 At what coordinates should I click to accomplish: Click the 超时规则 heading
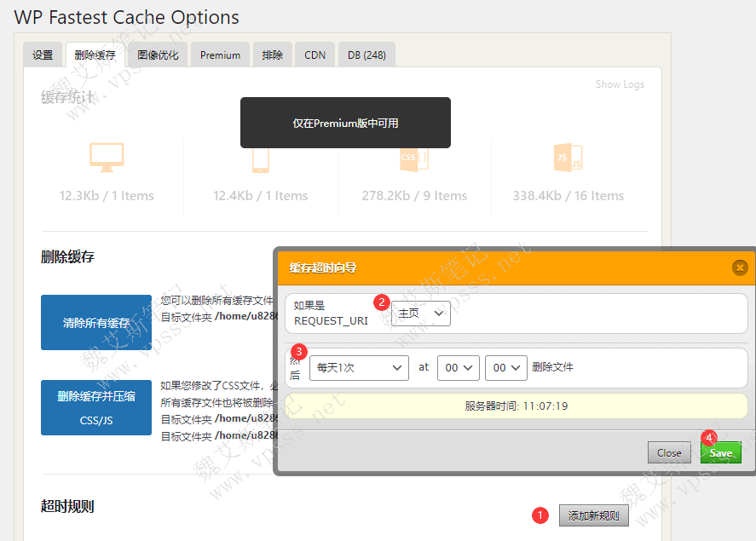tap(67, 506)
